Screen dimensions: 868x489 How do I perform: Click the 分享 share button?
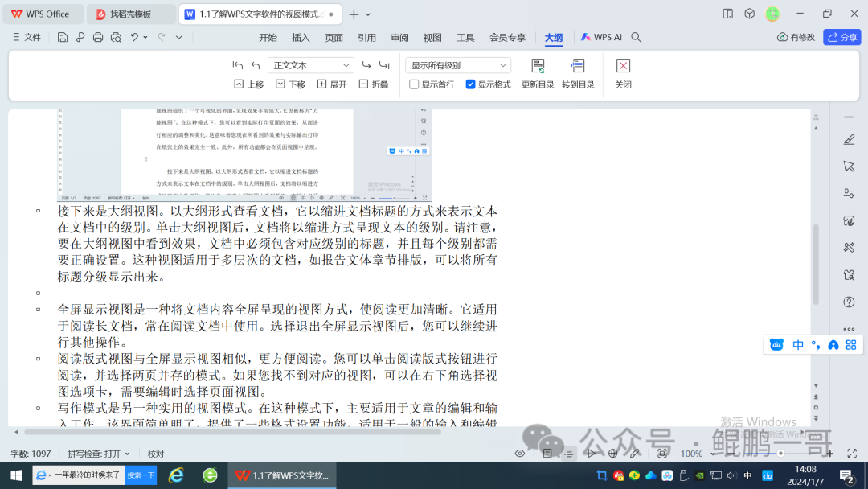[x=842, y=37]
